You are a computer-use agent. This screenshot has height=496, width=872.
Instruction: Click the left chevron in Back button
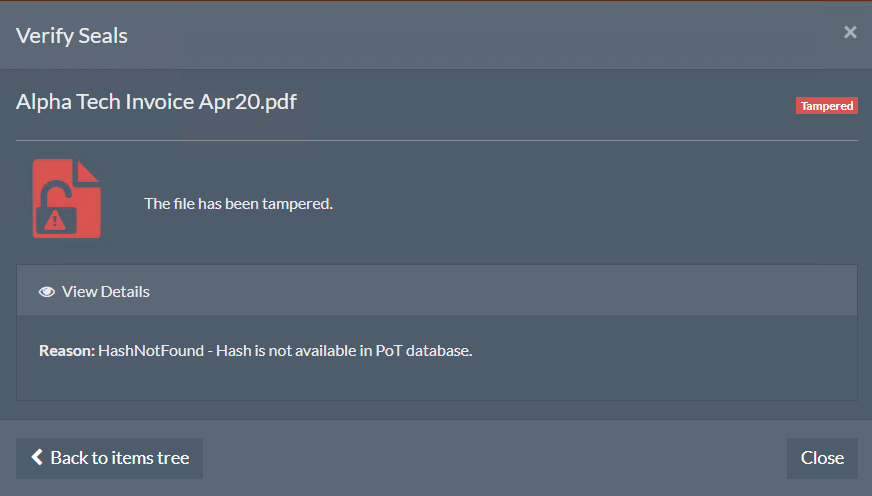[37, 457]
